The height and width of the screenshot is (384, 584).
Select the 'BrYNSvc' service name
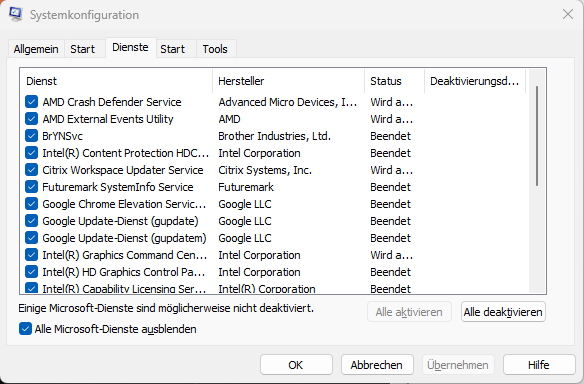[63, 136]
